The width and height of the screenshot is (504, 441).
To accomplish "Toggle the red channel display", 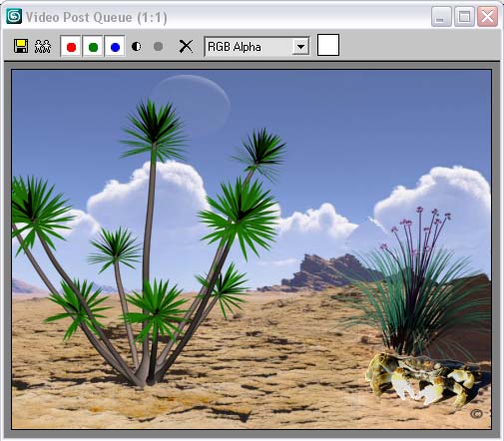I will pyautogui.click(x=71, y=46).
